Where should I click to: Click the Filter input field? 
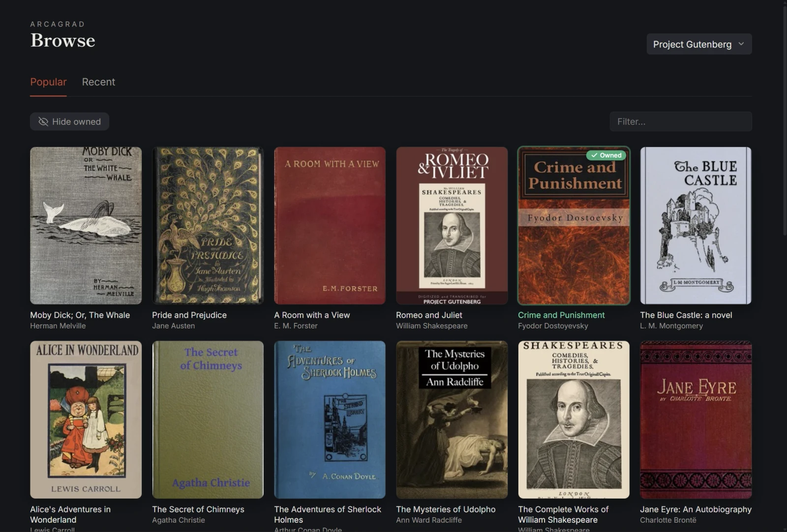coord(681,121)
